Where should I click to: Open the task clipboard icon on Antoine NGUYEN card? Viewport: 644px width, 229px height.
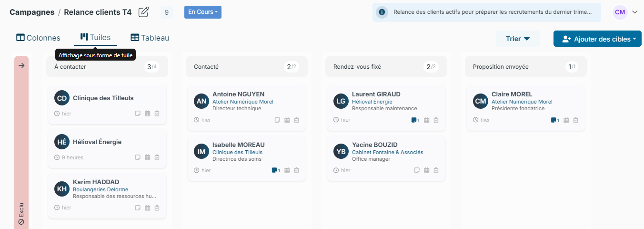click(x=296, y=120)
